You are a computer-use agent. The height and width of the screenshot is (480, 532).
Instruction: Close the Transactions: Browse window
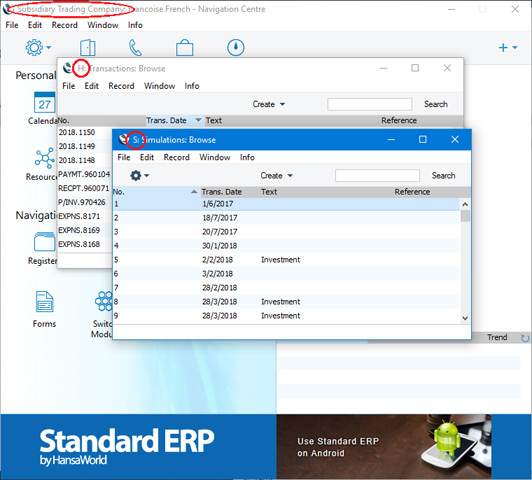tap(447, 68)
